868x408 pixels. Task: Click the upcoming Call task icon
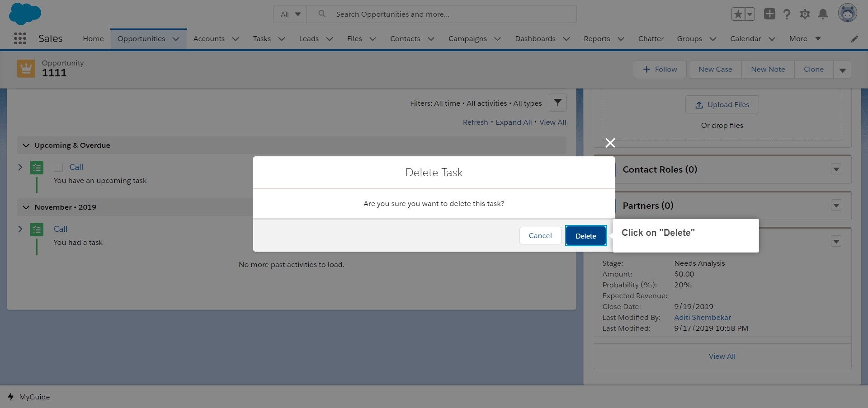37,168
